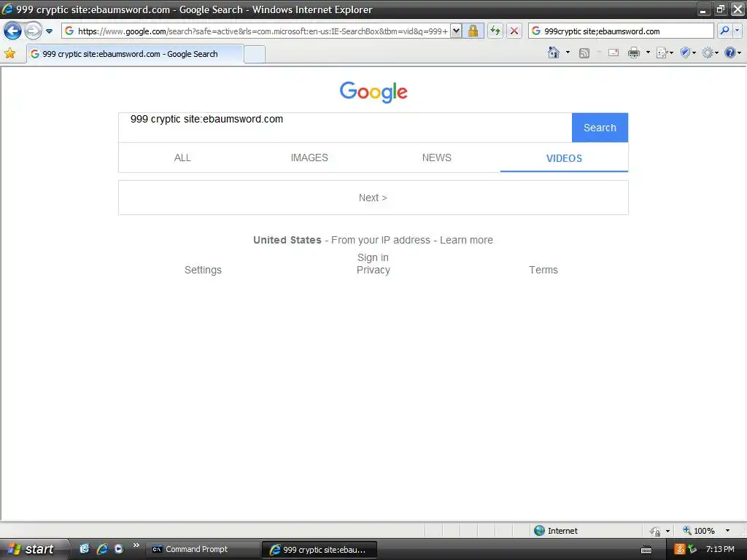747x560 pixels.
Task: Click the Read Mail envelope icon
Action: (x=614, y=52)
